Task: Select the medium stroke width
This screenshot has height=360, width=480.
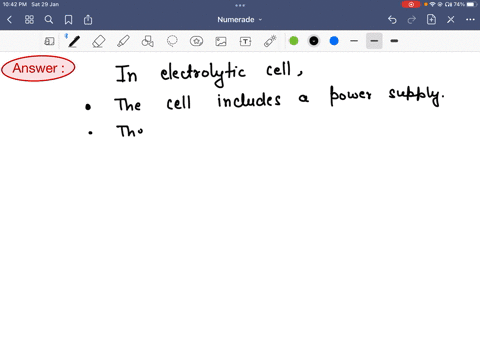Action: [x=374, y=41]
